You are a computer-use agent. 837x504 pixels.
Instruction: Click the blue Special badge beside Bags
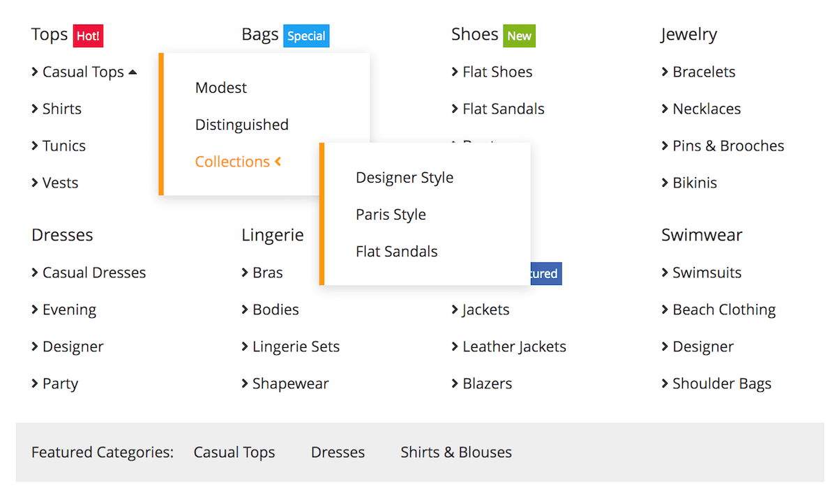point(306,36)
